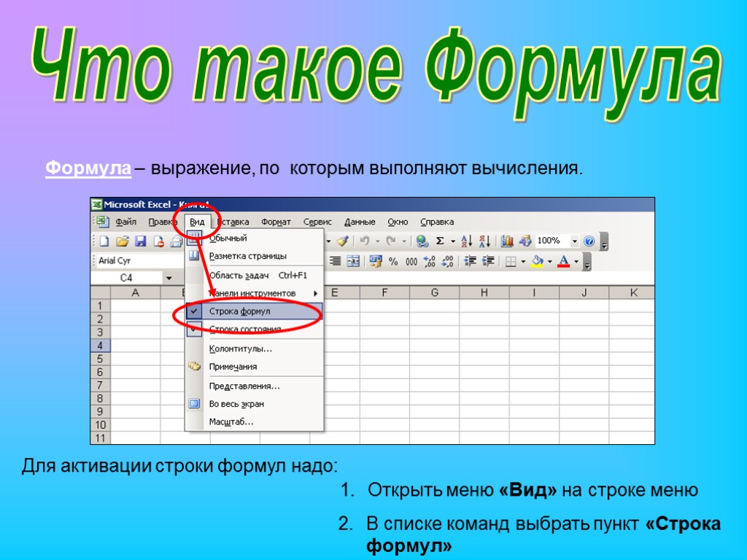Choose Примечания menu item
The width and height of the screenshot is (747, 560).
tap(253, 367)
